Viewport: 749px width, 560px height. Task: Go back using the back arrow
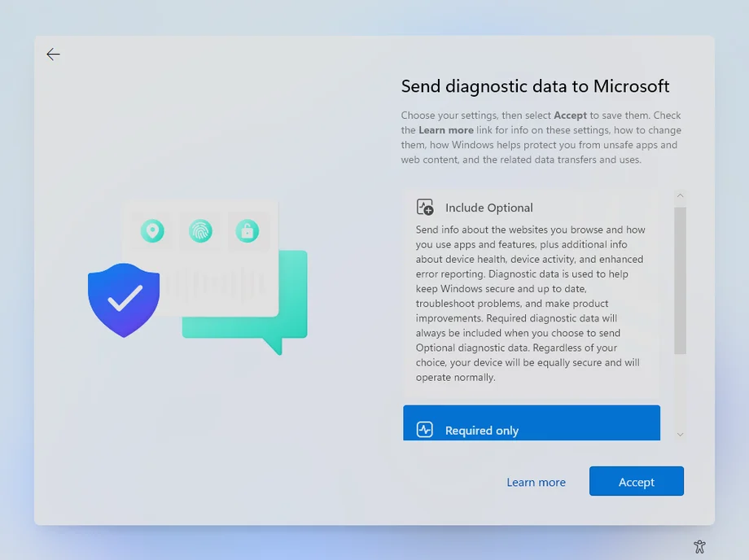point(53,55)
